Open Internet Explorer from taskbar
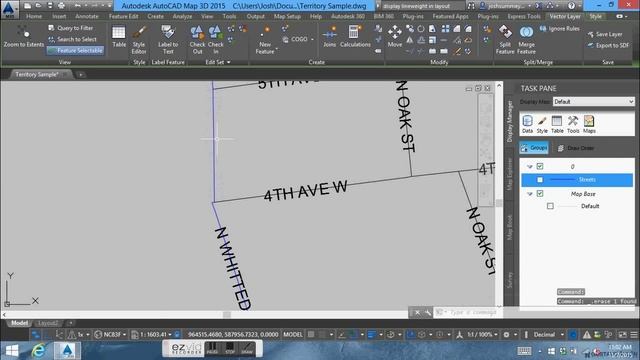 (x=39, y=351)
